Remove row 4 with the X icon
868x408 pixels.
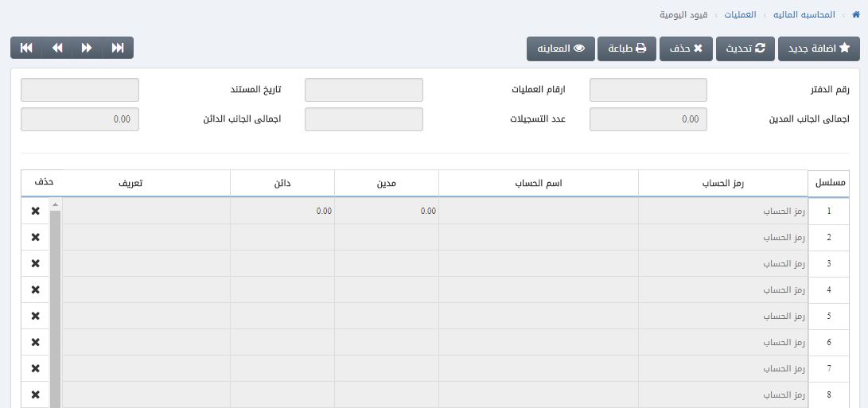click(35, 290)
